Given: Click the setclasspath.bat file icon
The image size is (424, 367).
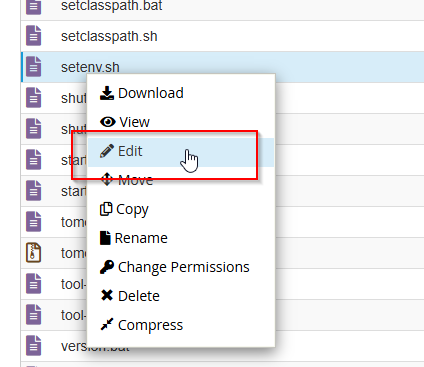Looking at the screenshot, I should pos(34,7).
